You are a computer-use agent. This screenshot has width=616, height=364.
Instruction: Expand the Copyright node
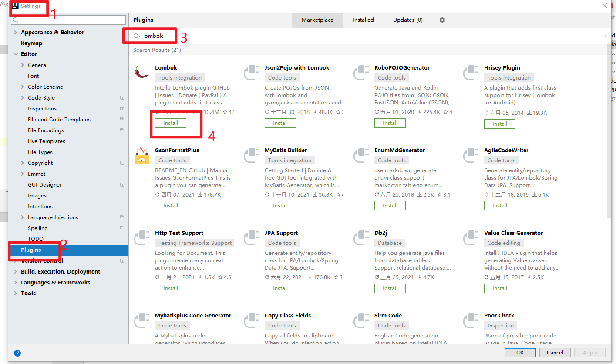tap(23, 163)
